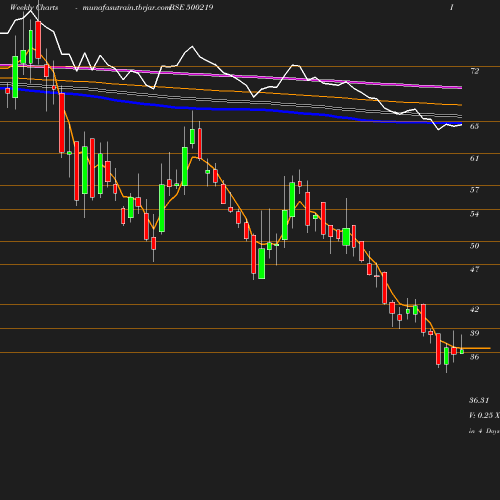The height and width of the screenshot is (500, 500).
Task: Click the 39 price axis label
Action: [x=474, y=333]
